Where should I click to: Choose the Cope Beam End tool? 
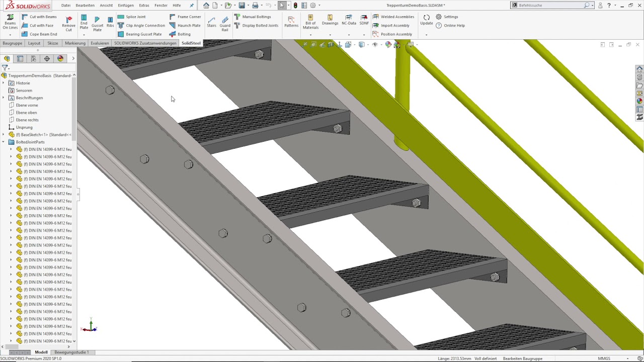click(39, 34)
